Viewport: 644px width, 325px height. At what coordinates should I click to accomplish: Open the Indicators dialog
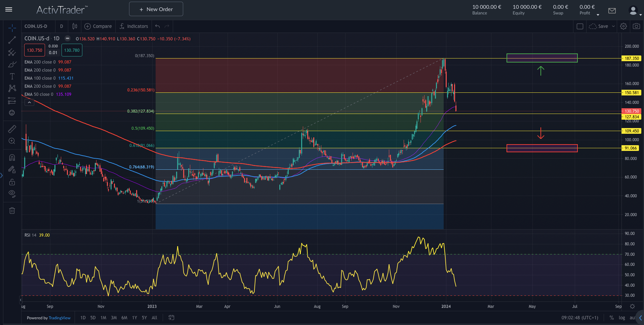[134, 26]
